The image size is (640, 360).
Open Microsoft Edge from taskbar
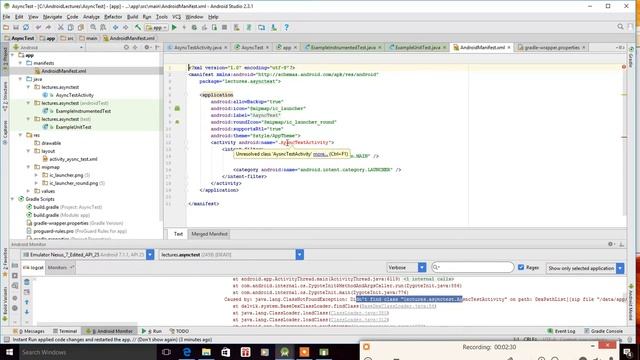click(187, 352)
